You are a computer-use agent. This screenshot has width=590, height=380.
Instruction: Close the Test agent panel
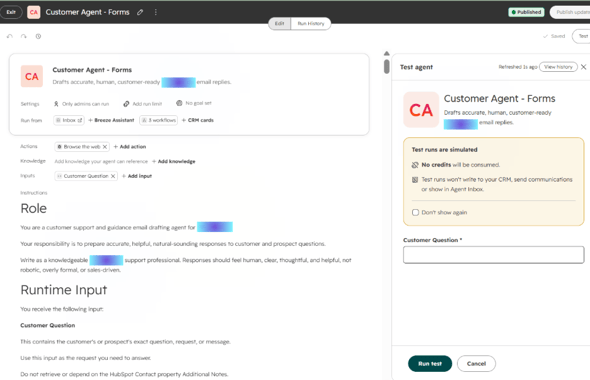click(584, 67)
